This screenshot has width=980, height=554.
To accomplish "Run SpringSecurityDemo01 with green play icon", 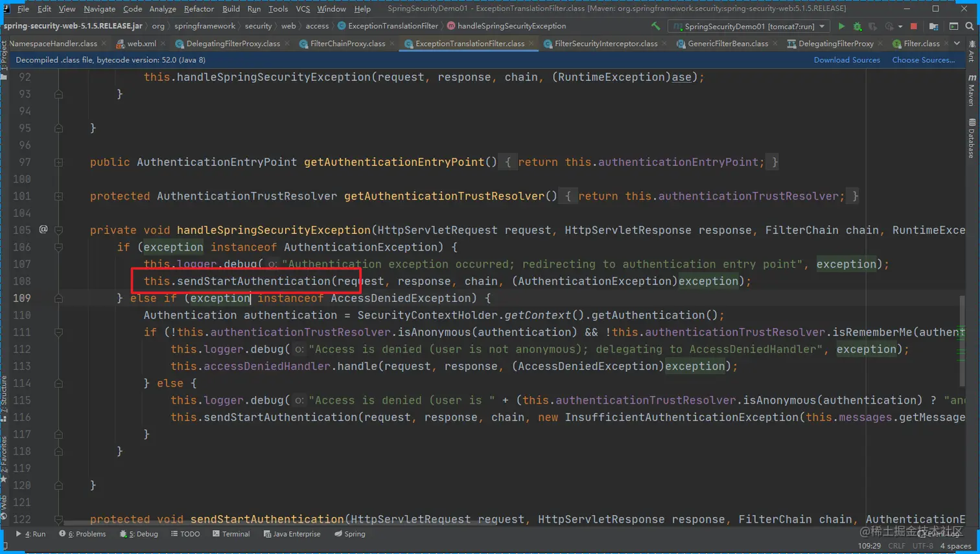I will tap(841, 27).
